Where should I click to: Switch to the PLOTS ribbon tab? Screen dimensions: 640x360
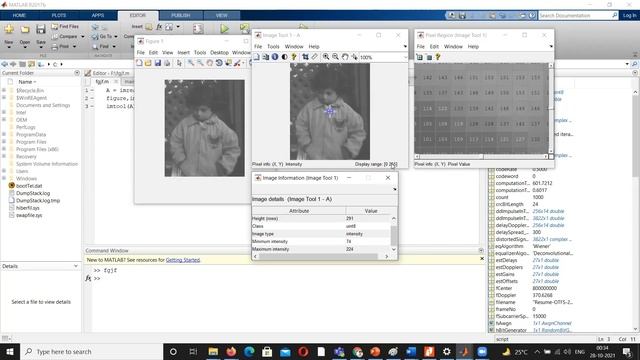(59, 16)
